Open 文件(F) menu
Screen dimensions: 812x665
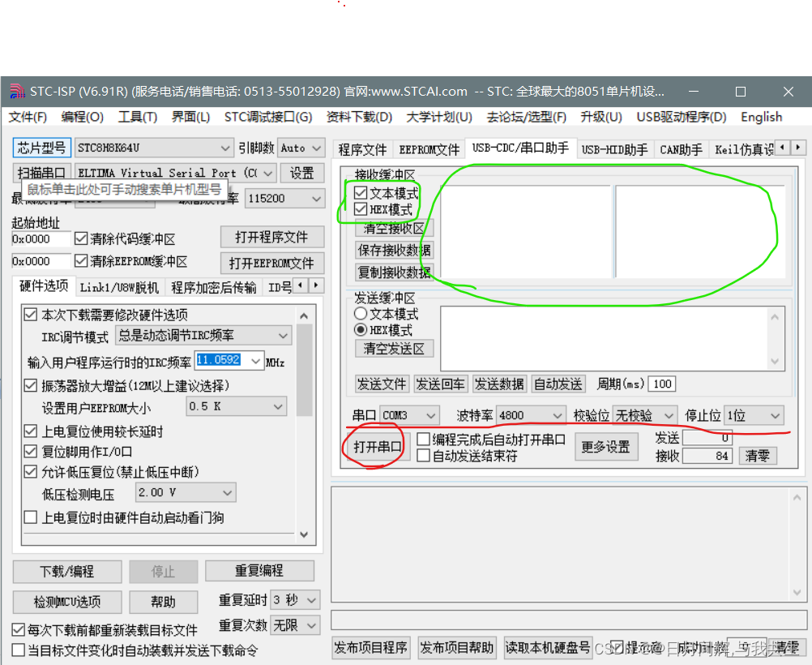click(28, 117)
